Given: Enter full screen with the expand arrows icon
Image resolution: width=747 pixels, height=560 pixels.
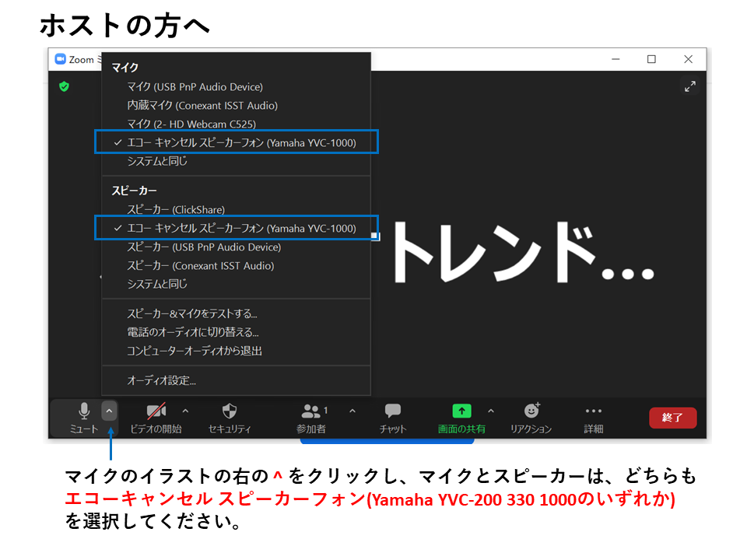Looking at the screenshot, I should 690,86.
